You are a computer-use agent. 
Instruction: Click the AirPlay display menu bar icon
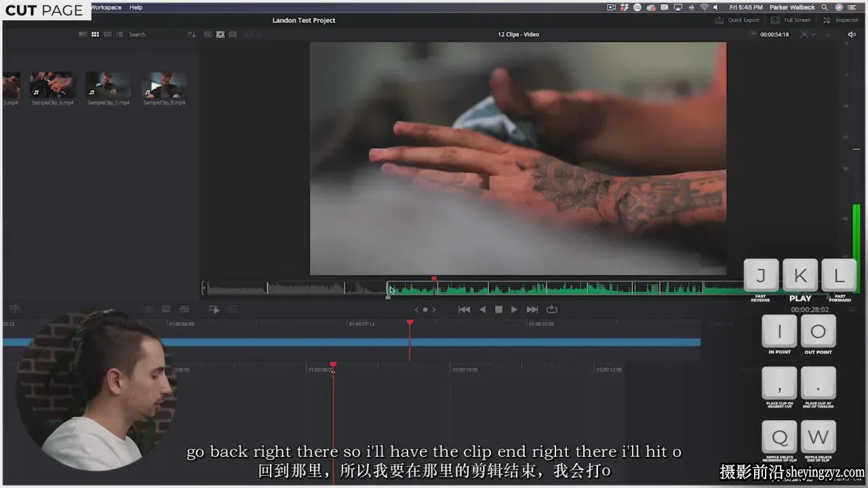[x=678, y=7]
